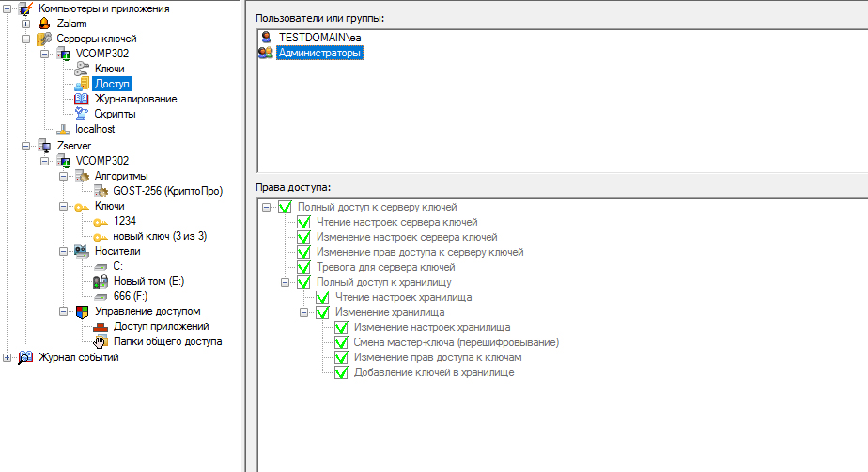Toggle Чтение настроек сервера ключей checkbox

[x=304, y=222]
